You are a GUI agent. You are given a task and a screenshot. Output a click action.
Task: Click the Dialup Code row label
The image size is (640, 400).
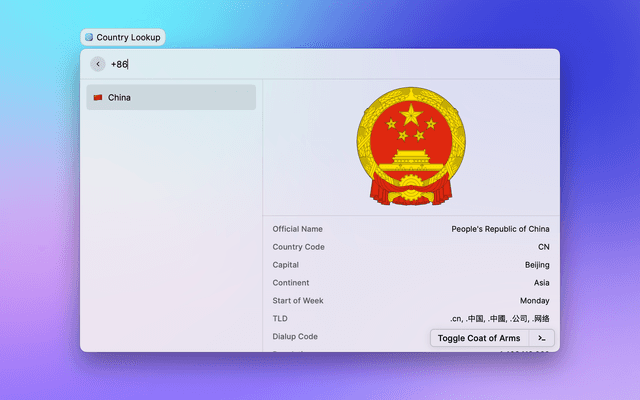click(x=295, y=337)
